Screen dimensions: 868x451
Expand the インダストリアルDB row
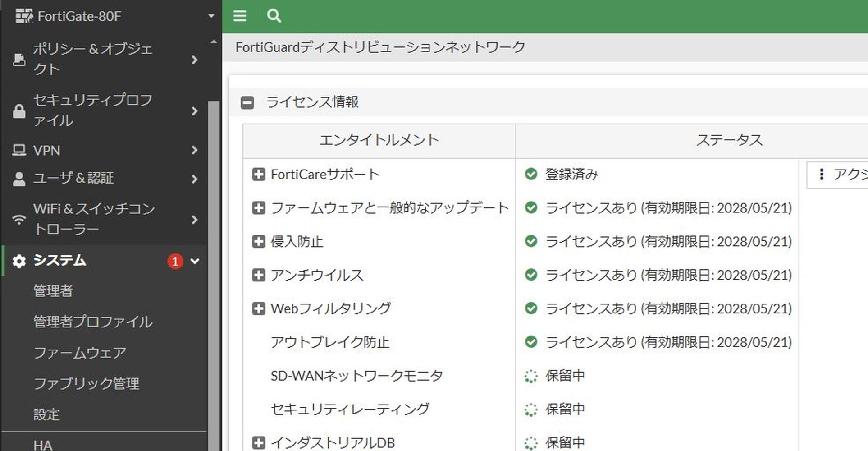click(259, 443)
